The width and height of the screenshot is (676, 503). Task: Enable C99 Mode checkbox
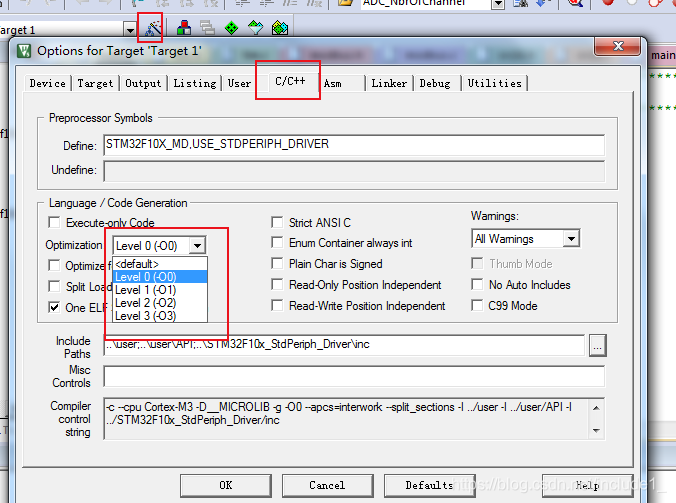(x=477, y=306)
